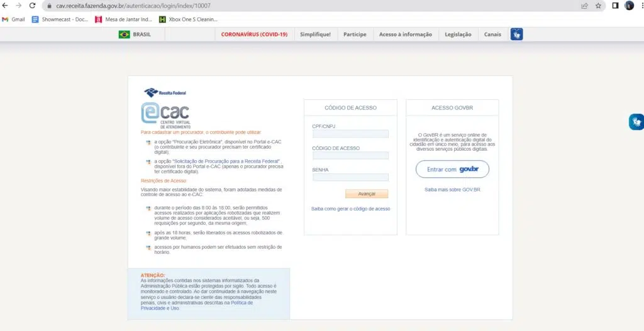Open Saiba como gerar o código de acesso link
Image resolution: width=644 pixels, height=331 pixels.
[x=350, y=209]
